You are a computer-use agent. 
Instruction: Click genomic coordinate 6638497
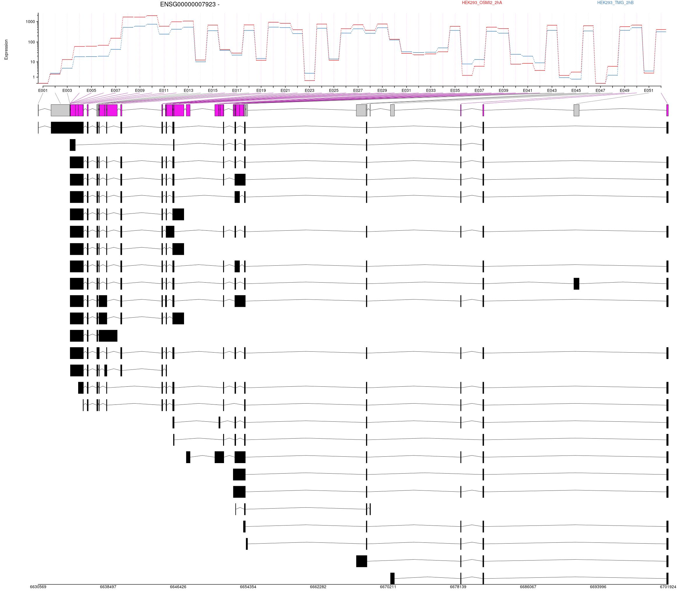tap(108, 587)
